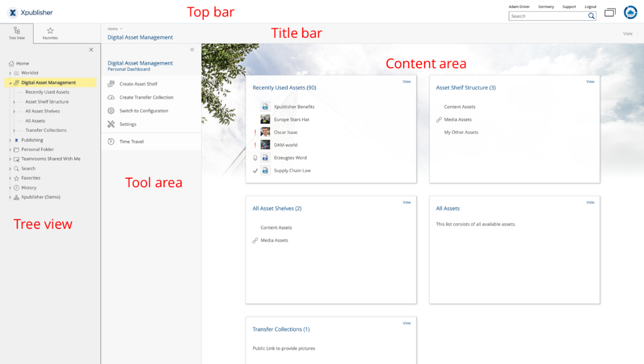Open My Other Assets in shelf structure
Image resolution: width=644 pixels, height=364 pixels.
click(461, 132)
